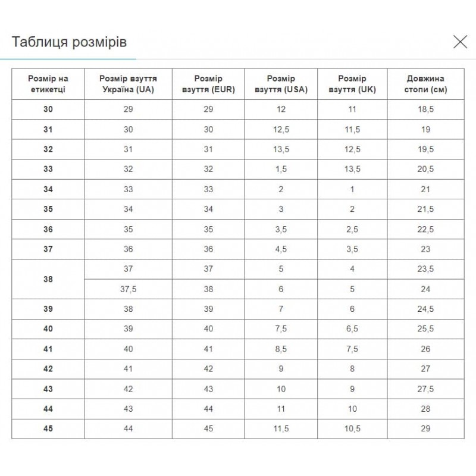
Task: Click the 'Довжина стопи (см)' header
Action: click(x=425, y=84)
